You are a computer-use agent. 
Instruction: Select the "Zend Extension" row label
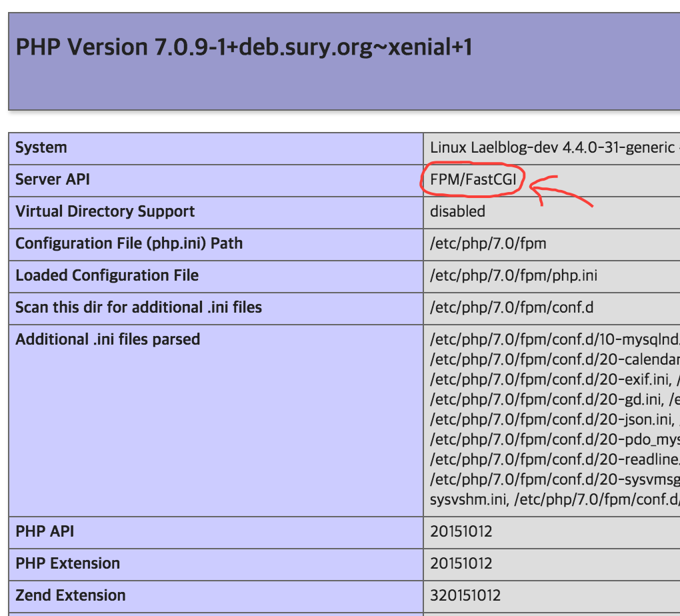click(70, 595)
